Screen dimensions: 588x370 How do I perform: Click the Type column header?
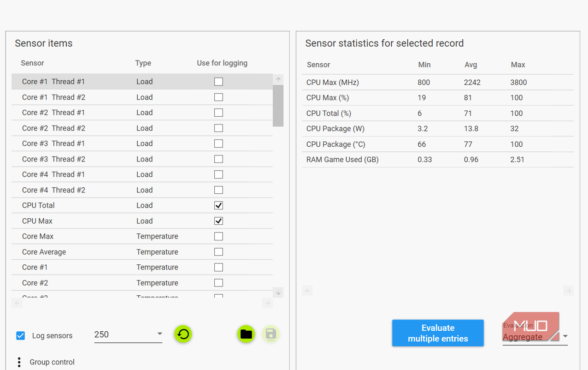coord(143,63)
